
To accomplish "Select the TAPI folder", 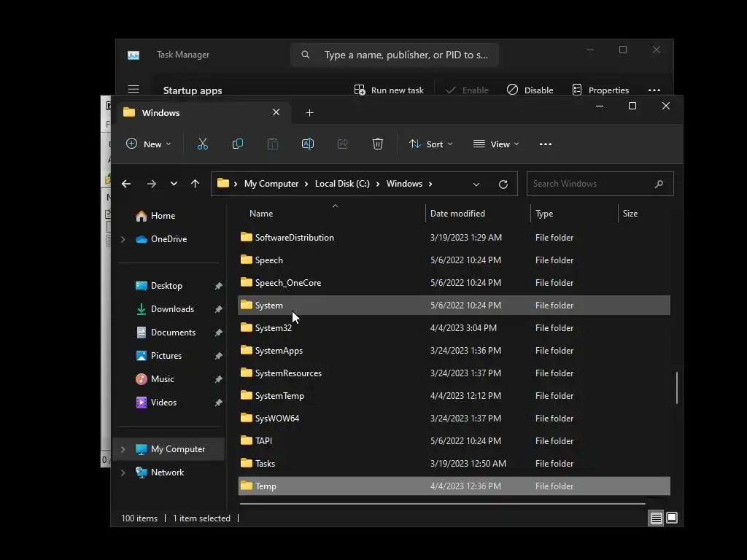I will 454,441.
